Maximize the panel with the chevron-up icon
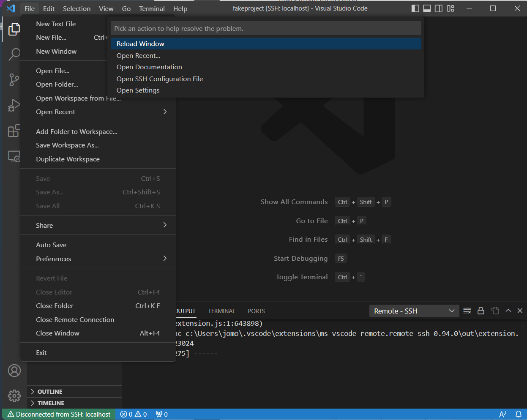 tap(508, 311)
